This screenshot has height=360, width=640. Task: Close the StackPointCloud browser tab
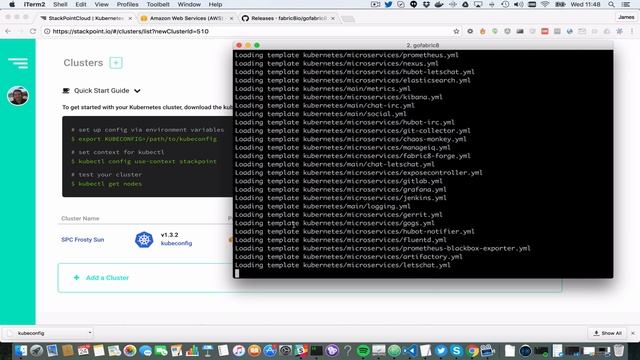pos(130,18)
